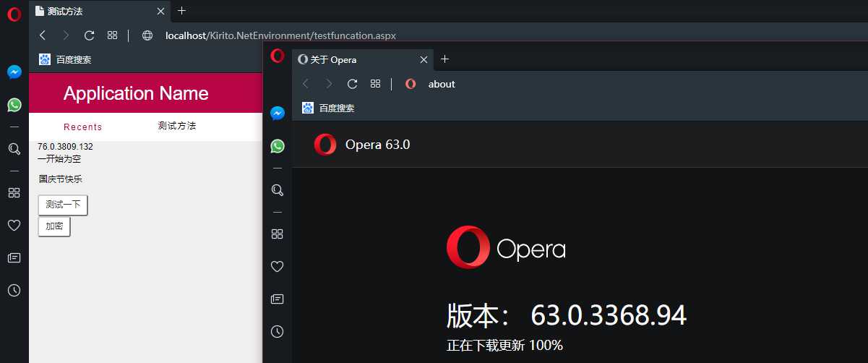Open WhatsApp in back window sidebar
The image size is (868, 363).
[x=14, y=105]
